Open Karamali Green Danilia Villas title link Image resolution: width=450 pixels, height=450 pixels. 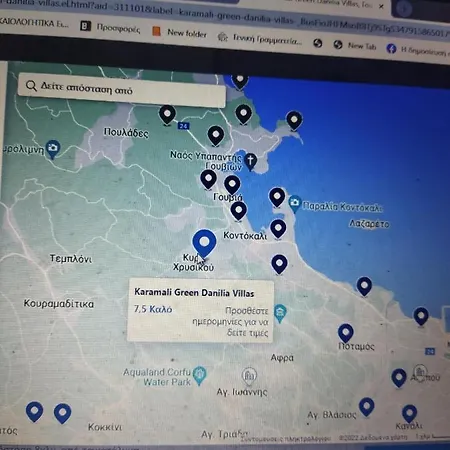tap(194, 293)
